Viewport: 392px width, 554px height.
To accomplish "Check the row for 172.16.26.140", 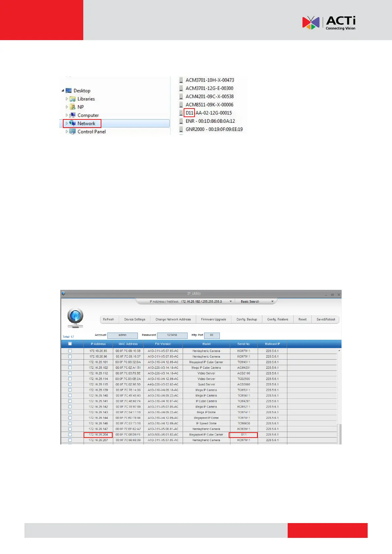I will (70, 395).
